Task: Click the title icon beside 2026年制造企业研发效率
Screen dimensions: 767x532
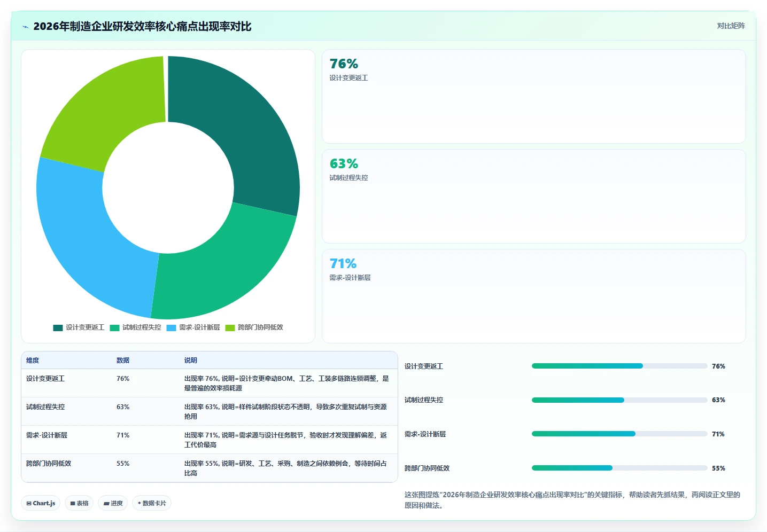Action: pyautogui.click(x=25, y=27)
